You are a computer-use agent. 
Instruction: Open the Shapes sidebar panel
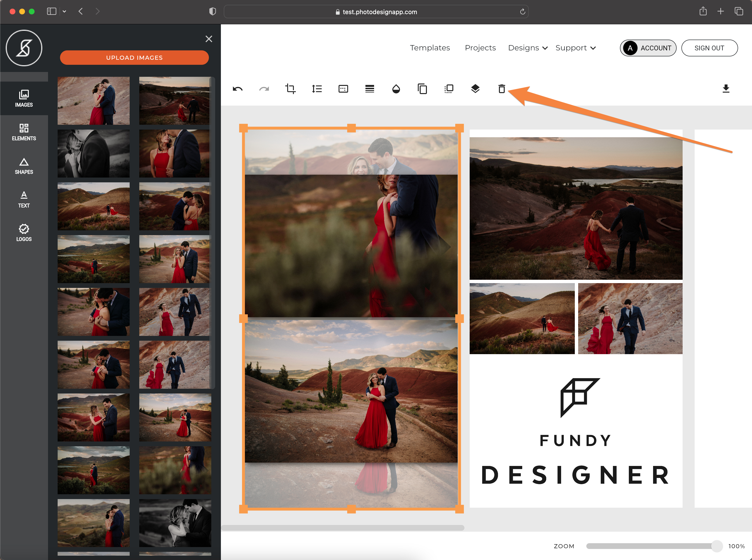[24, 165]
